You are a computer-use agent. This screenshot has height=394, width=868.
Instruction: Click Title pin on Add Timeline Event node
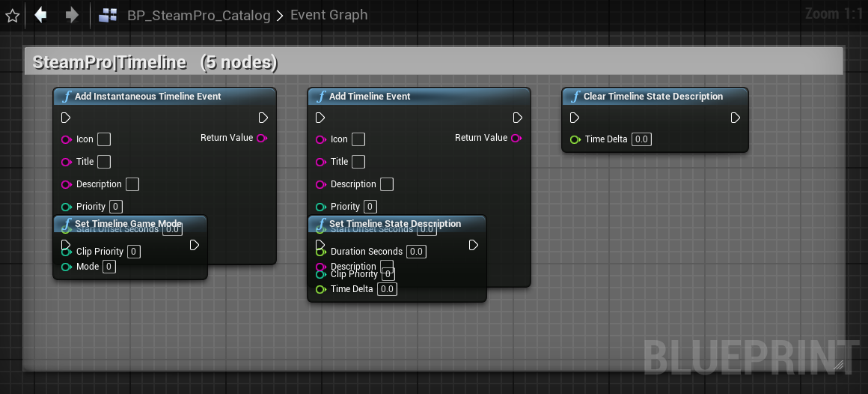[x=320, y=162]
